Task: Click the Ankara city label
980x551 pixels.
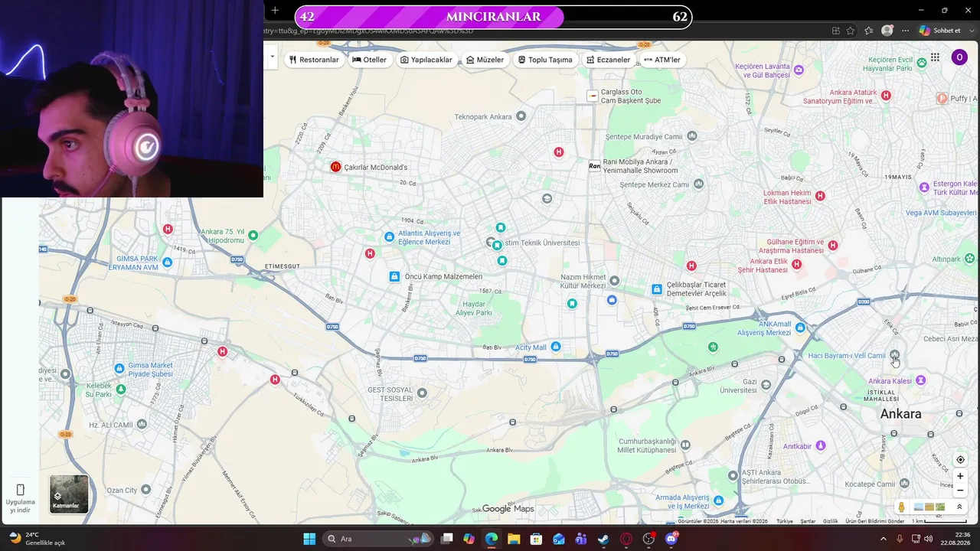Action: (901, 414)
